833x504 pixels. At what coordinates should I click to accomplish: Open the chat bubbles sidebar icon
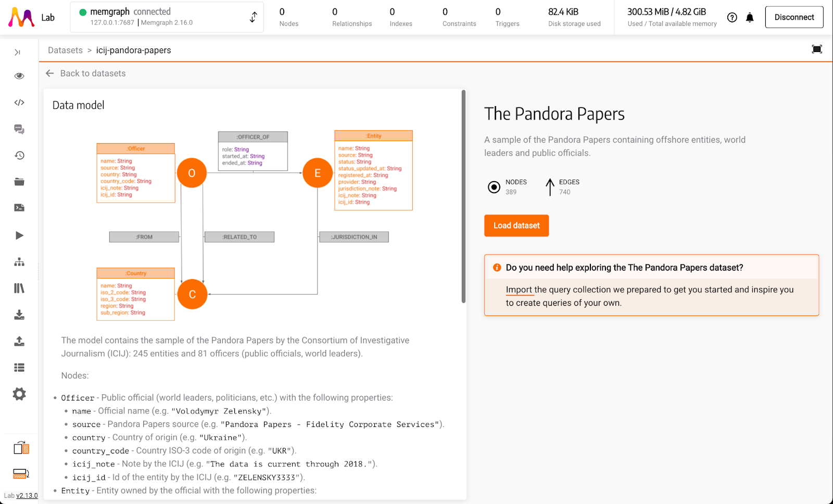tap(19, 129)
